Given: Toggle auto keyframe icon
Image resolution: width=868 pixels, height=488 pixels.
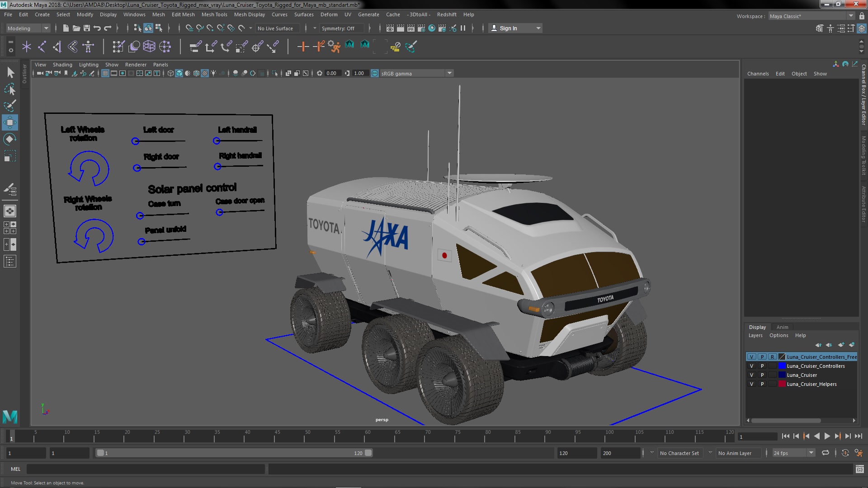Looking at the screenshot, I should click(x=845, y=453).
